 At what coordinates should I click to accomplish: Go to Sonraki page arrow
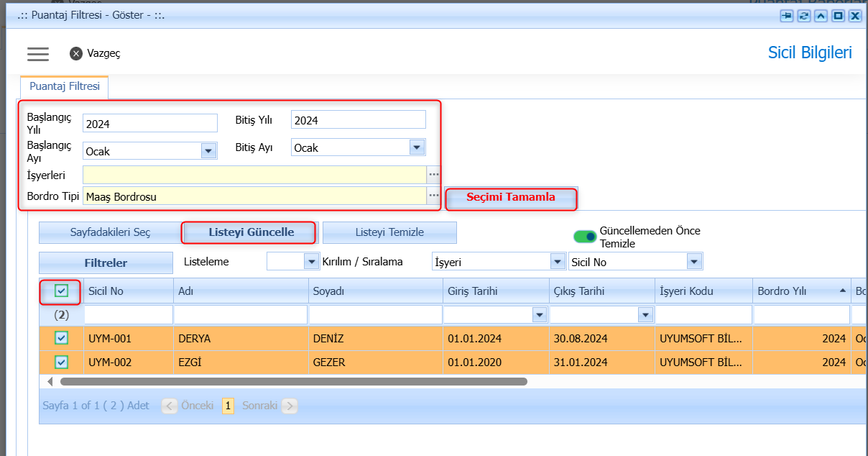tap(290, 406)
